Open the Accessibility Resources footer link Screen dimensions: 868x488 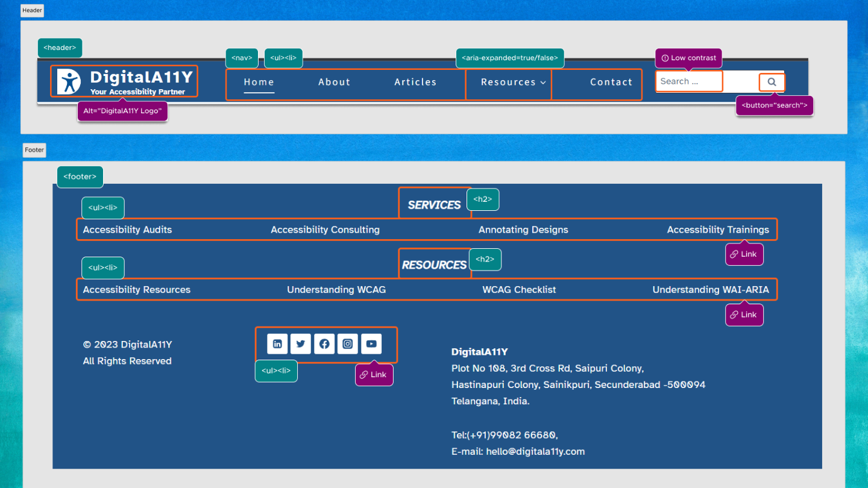pos(137,290)
